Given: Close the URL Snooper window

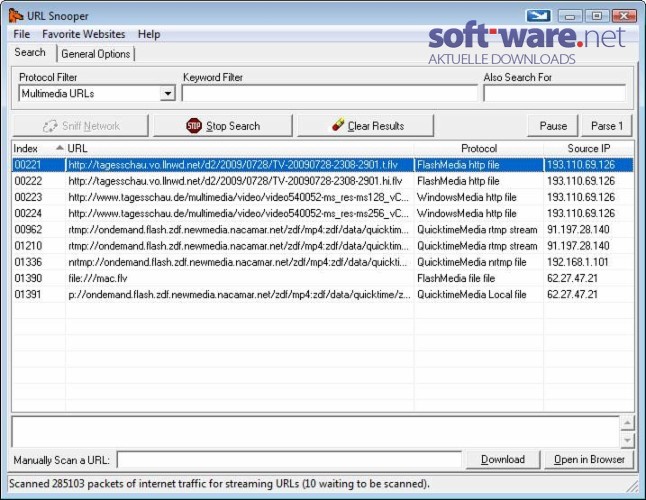Looking at the screenshot, I should (624, 16).
